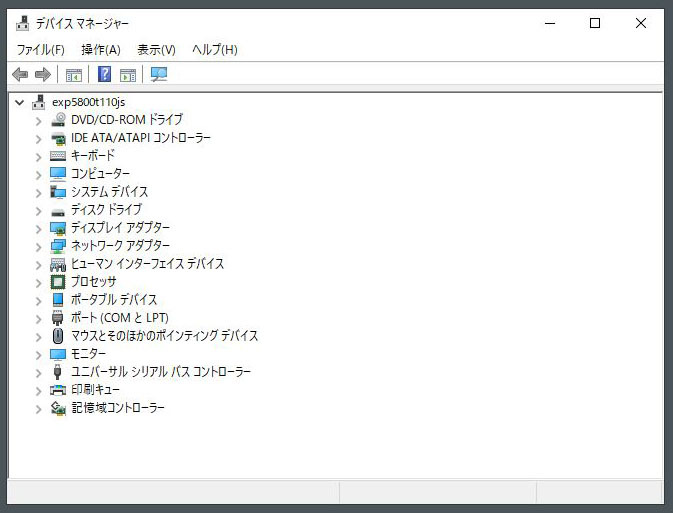
Task: Open the ファイル(F) menu
Action: pos(40,50)
